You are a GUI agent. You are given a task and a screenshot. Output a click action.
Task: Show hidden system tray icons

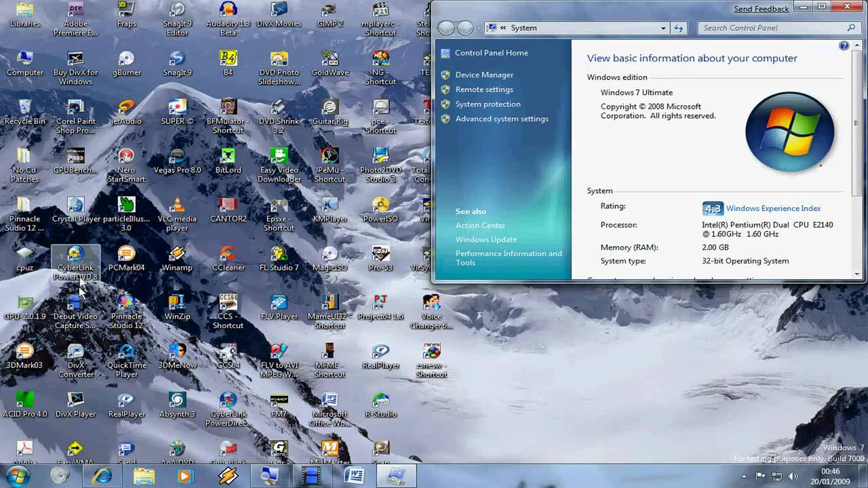[744, 477]
